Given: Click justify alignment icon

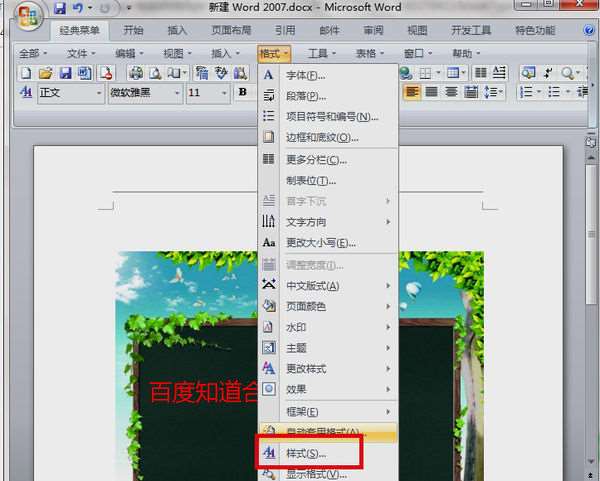Looking at the screenshot, I should [x=431, y=92].
